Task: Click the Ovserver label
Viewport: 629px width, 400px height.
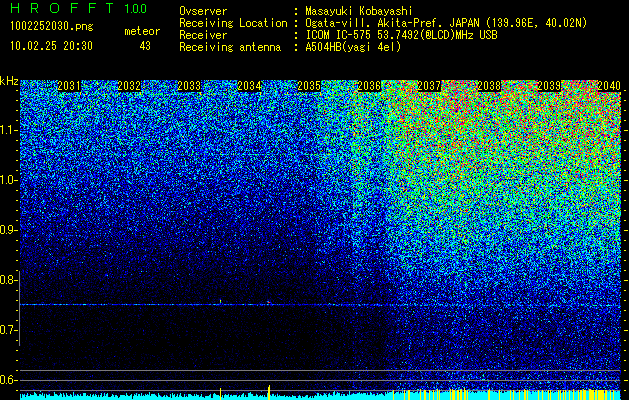Action: click(x=203, y=11)
